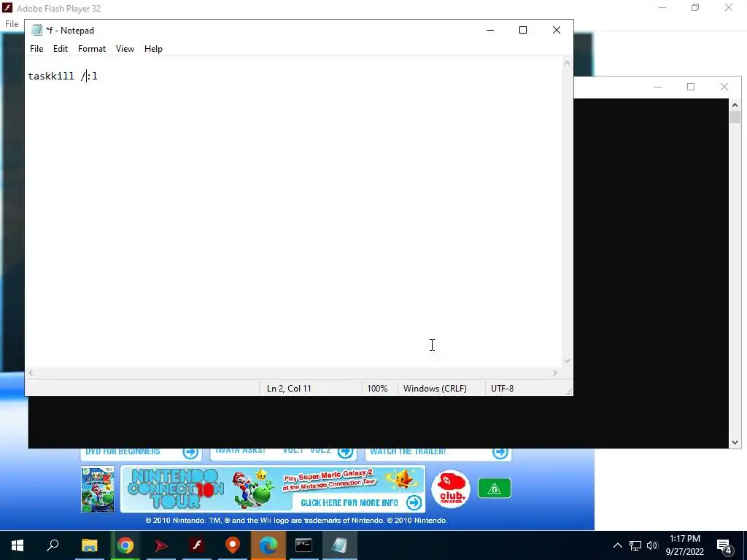
Task: Close the Adobe Flash Player window
Action: (x=729, y=7)
